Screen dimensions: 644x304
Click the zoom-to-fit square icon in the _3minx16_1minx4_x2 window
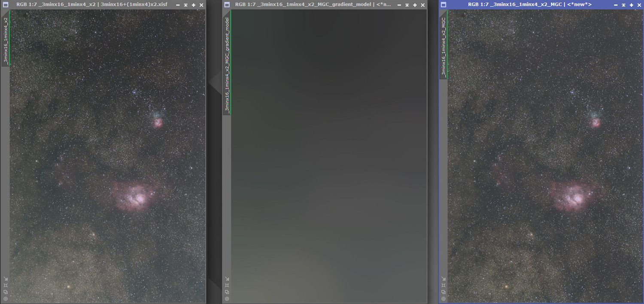(5, 285)
